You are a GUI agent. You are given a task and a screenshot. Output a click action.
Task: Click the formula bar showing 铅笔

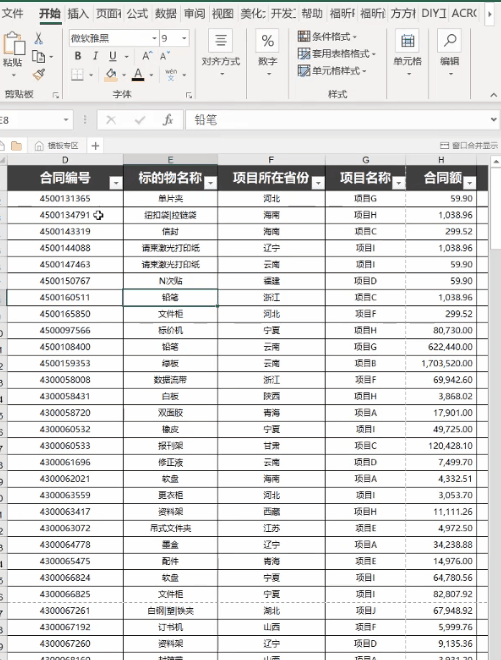pos(337,120)
